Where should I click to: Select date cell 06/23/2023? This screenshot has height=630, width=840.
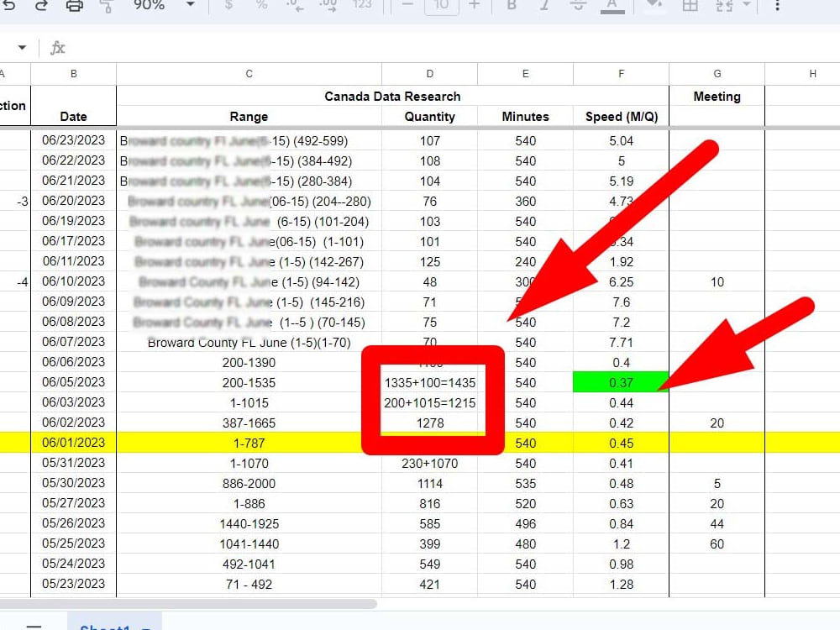pos(73,140)
